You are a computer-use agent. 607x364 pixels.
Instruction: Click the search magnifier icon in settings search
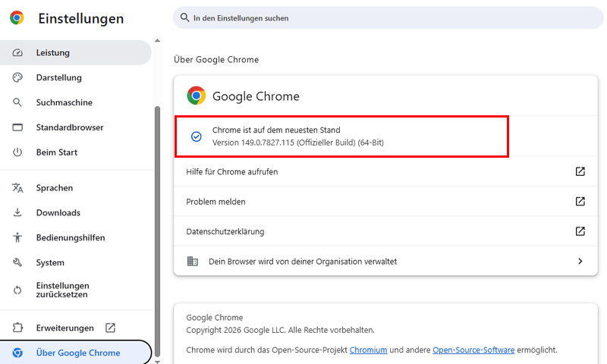[184, 17]
